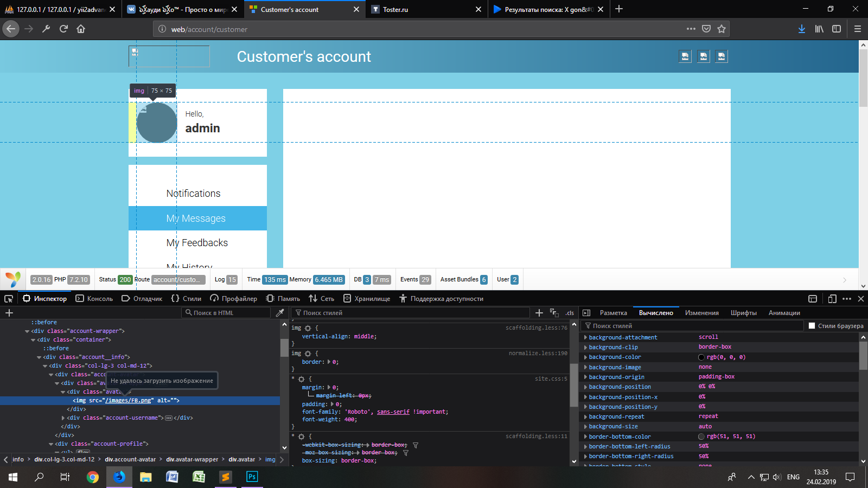868x488 pixels.
Task: Click the border-bottom-color rgb(51, 51, 51) swatch
Action: 701,436
